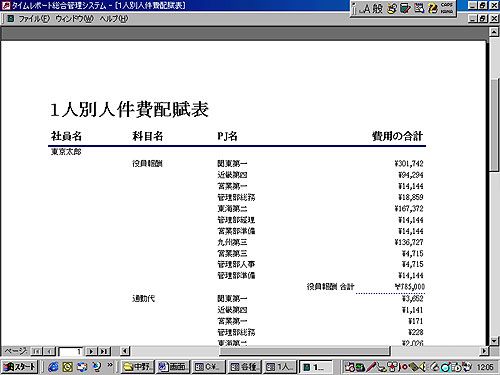Switch to the 各種 taskbar button
This screenshot has width=500, height=375.
244,367
